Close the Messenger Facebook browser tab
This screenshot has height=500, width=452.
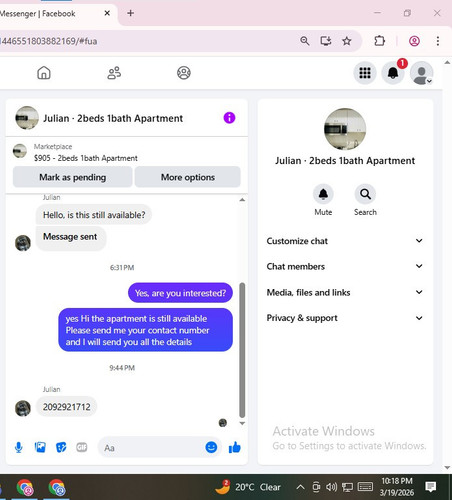point(107,13)
